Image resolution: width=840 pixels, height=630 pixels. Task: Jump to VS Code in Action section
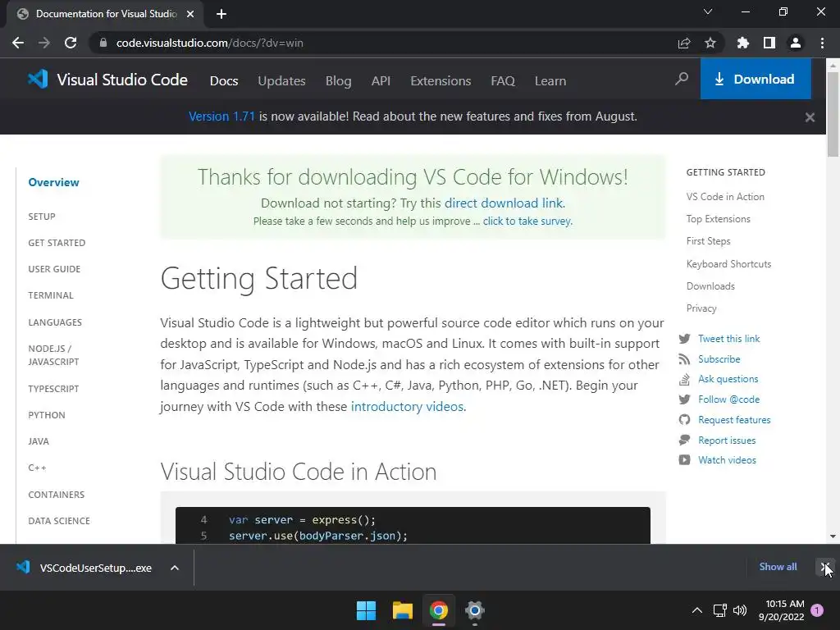coord(725,197)
